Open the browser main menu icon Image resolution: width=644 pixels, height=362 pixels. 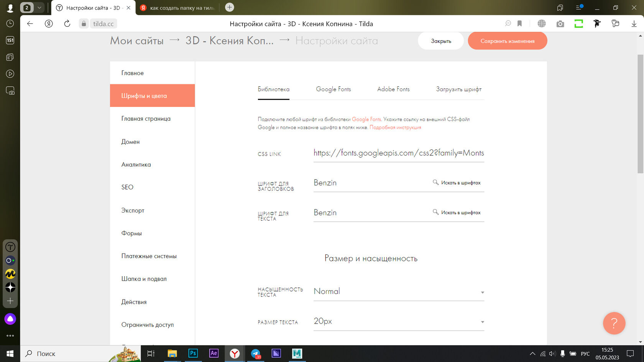click(x=579, y=8)
